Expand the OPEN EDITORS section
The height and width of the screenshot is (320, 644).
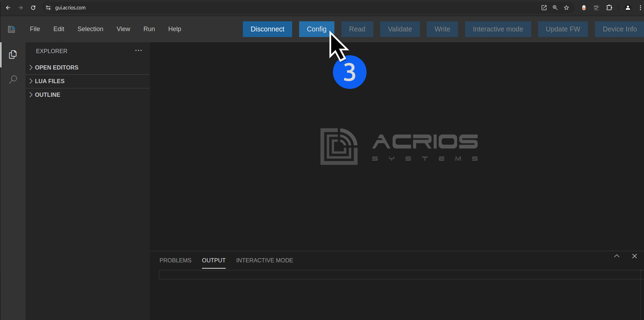click(56, 67)
